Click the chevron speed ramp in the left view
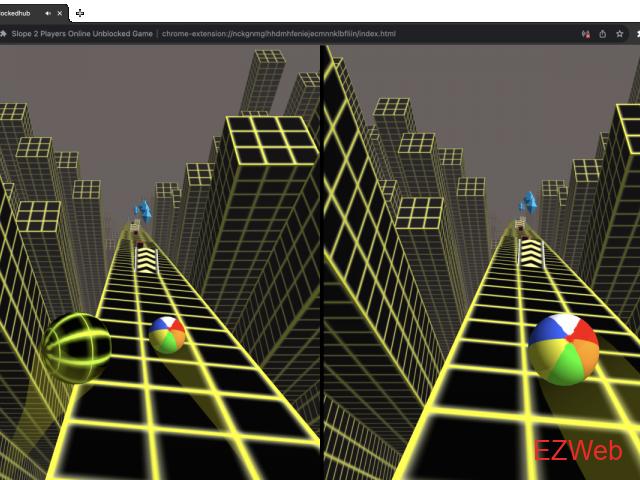The width and height of the screenshot is (640, 480). point(147,258)
